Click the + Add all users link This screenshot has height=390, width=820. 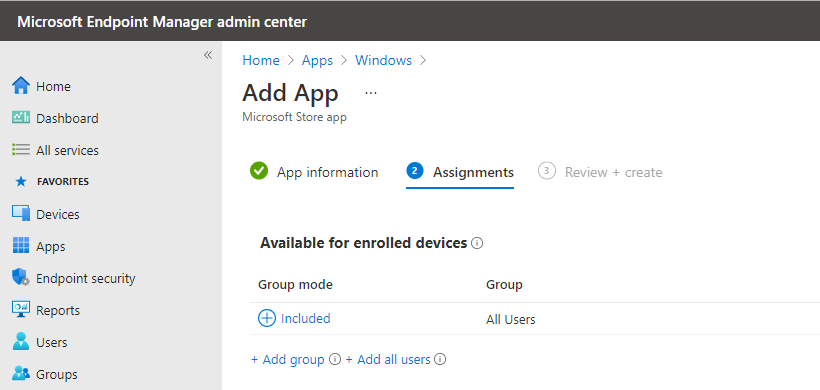pos(388,360)
